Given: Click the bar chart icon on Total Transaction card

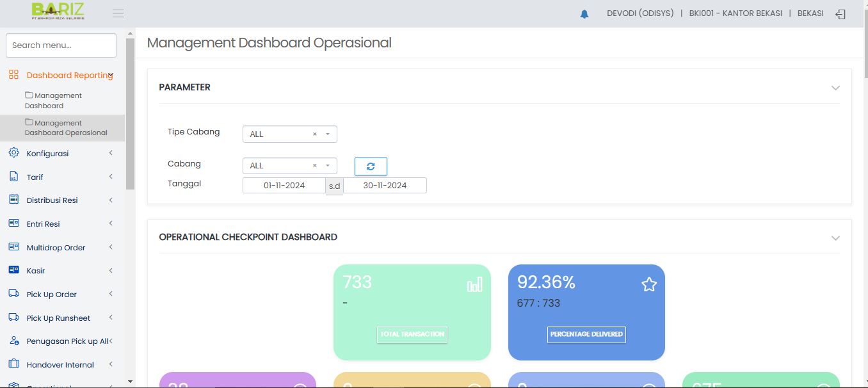Looking at the screenshot, I should (x=474, y=285).
